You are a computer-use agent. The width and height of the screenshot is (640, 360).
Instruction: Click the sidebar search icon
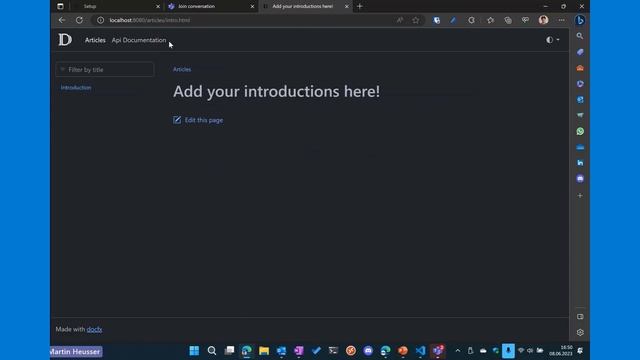(580, 36)
